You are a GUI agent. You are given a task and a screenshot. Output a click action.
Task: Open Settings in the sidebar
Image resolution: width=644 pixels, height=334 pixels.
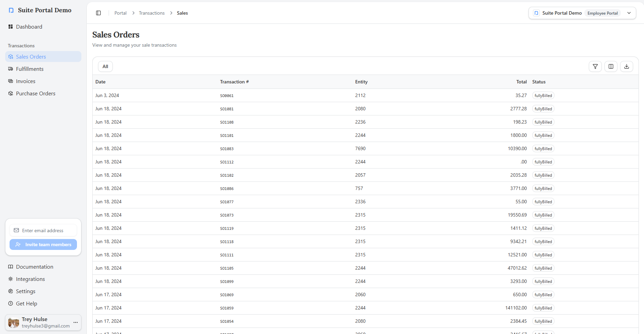[x=26, y=291]
